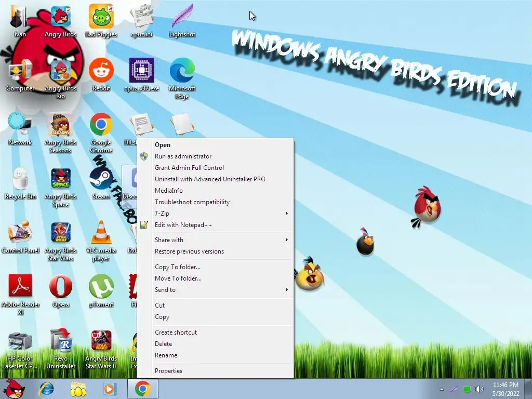Expand the Share with submenu
Viewport: 532px width, 399px height.
click(216, 240)
